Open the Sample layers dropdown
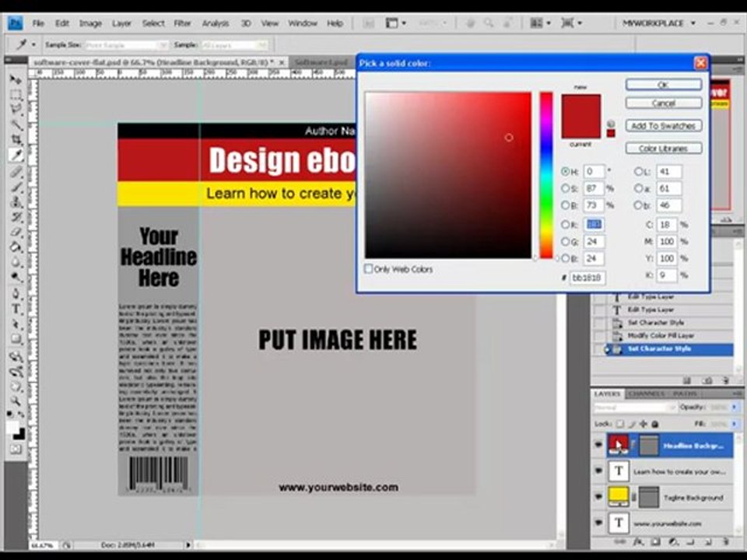The height and width of the screenshot is (560, 747). click(234, 45)
